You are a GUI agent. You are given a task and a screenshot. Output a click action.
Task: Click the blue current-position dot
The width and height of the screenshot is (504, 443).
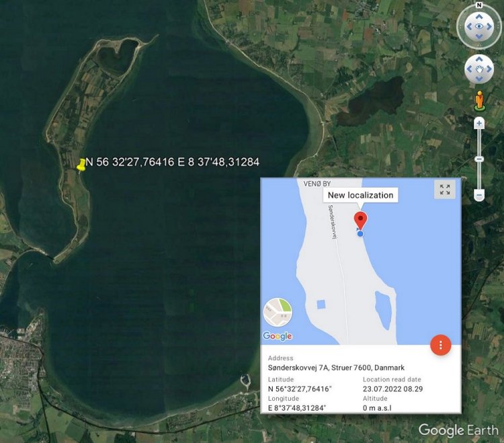coord(360,234)
